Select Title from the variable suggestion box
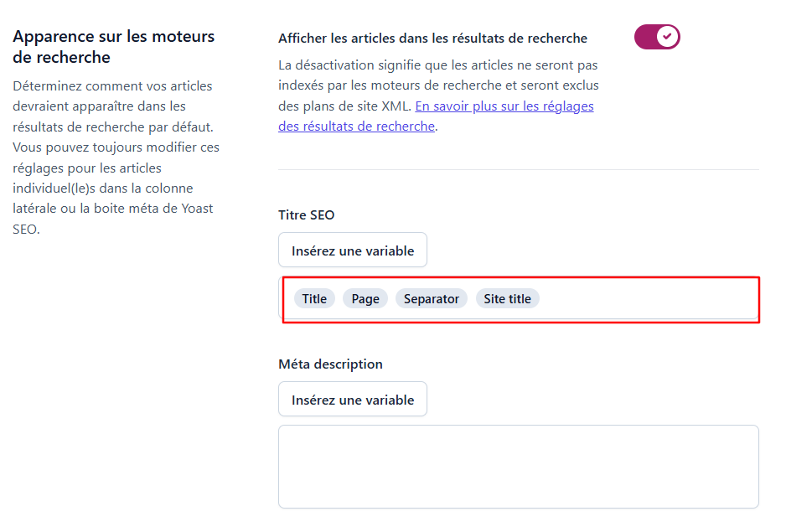The width and height of the screenshot is (786, 532). [313, 298]
